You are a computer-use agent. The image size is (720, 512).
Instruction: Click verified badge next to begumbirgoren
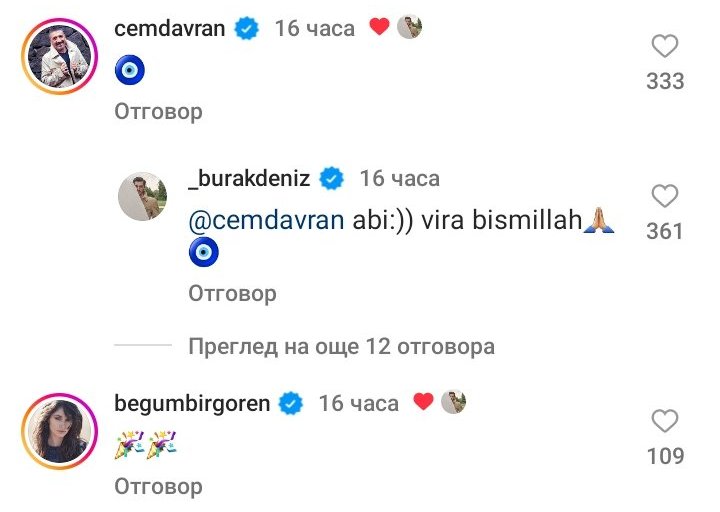pos(291,404)
